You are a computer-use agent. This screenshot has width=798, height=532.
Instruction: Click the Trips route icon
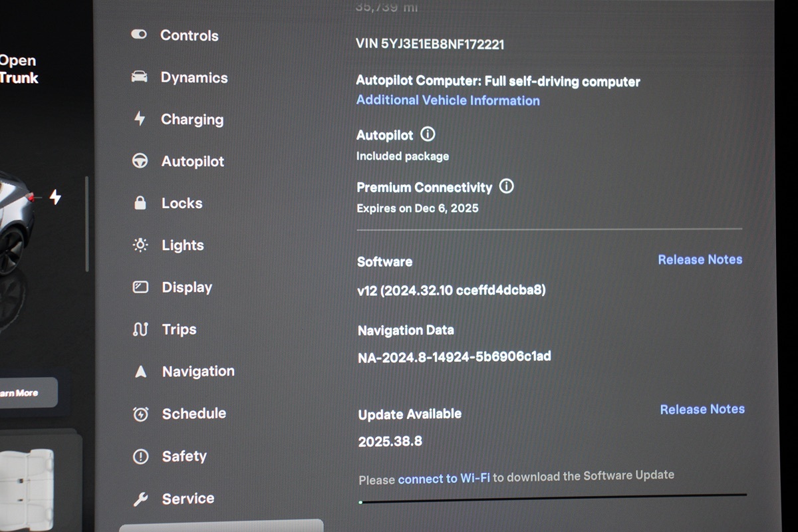pos(140,329)
